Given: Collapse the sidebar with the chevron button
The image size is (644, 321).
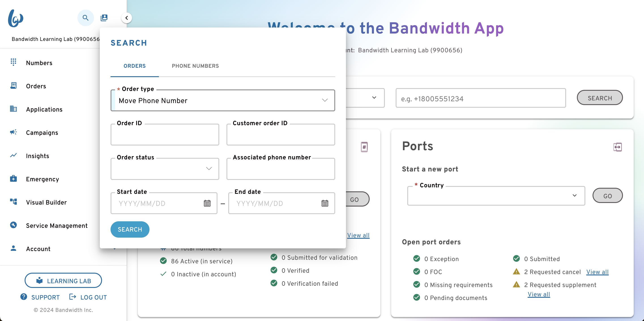Looking at the screenshot, I should click(x=127, y=18).
